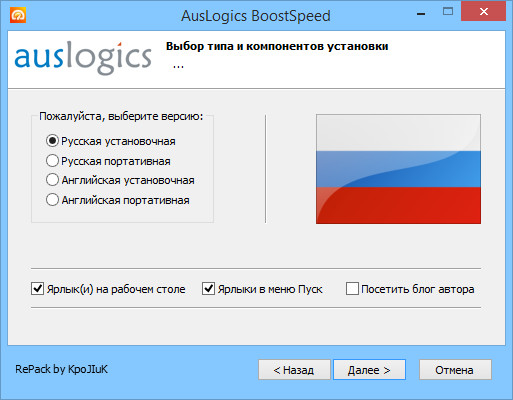Minimize the installer window
Image resolution: width=513 pixels, height=400 pixels.
[421, 14]
